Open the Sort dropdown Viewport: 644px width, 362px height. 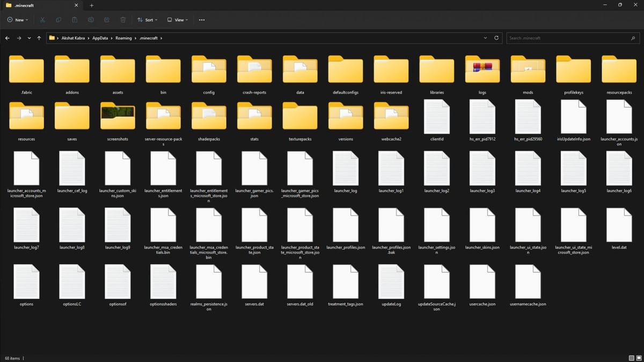(147, 19)
